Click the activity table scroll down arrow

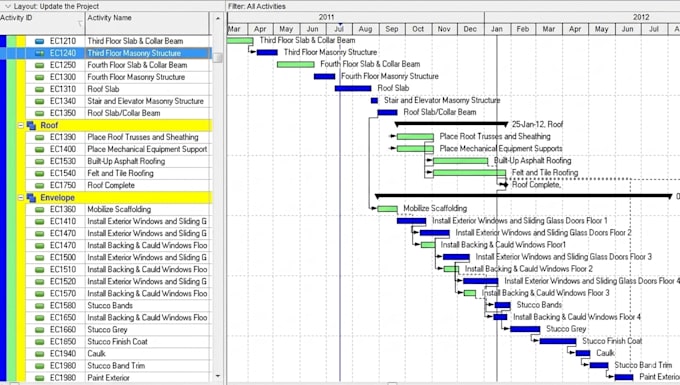tap(218, 376)
